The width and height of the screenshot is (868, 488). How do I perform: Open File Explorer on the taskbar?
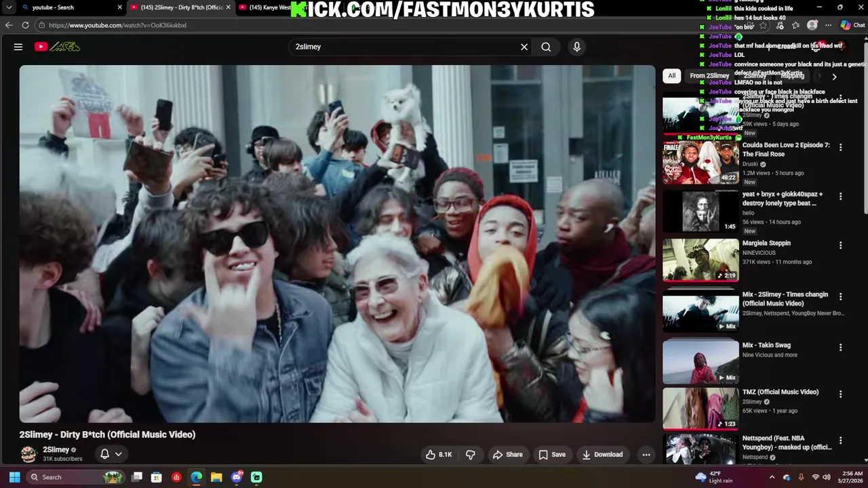point(216,477)
